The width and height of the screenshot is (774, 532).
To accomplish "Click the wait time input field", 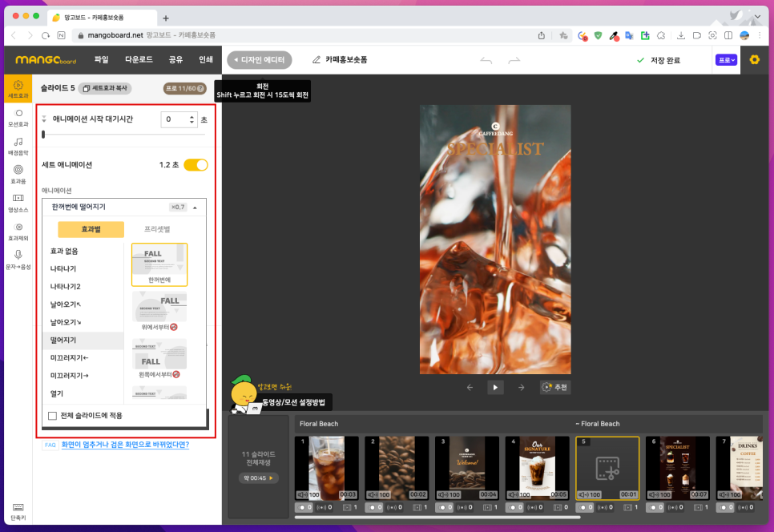I will tap(179, 119).
